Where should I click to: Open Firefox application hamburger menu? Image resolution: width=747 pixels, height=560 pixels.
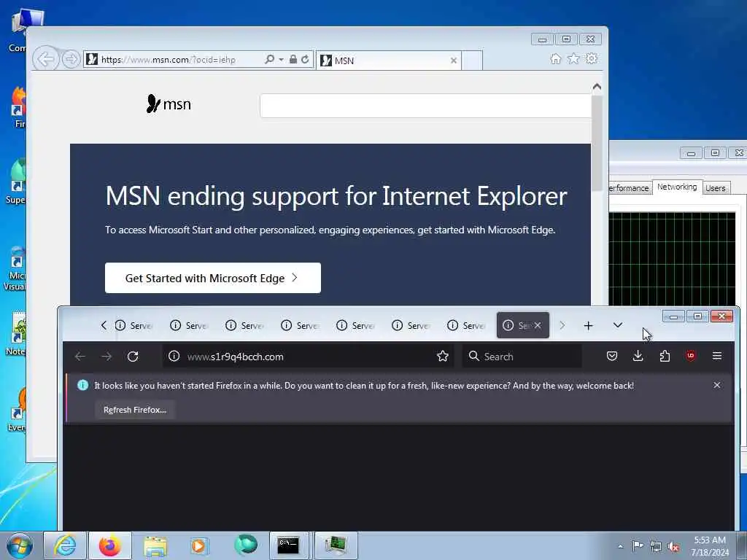(x=717, y=356)
